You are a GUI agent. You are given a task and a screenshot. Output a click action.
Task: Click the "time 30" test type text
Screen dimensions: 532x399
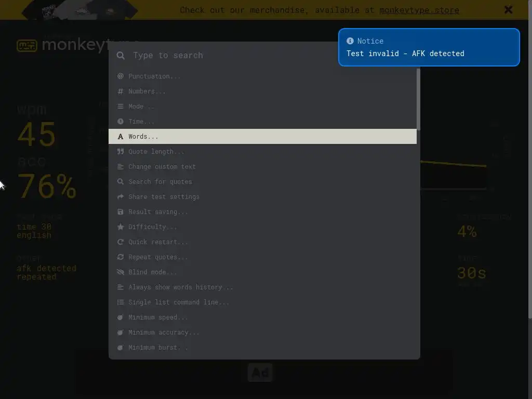(34, 227)
